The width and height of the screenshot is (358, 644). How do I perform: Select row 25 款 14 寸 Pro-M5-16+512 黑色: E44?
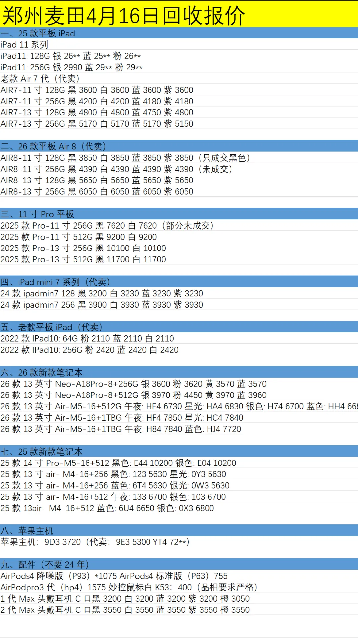pos(179,462)
